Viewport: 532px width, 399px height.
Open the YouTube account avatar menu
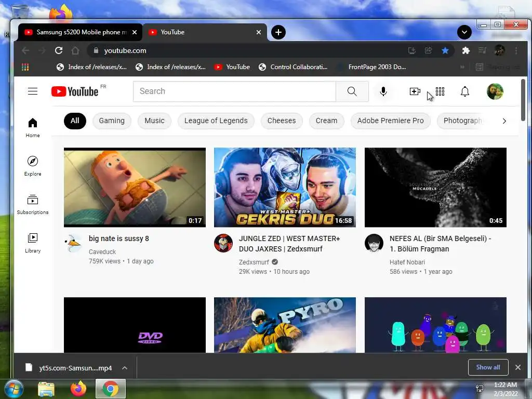(495, 91)
